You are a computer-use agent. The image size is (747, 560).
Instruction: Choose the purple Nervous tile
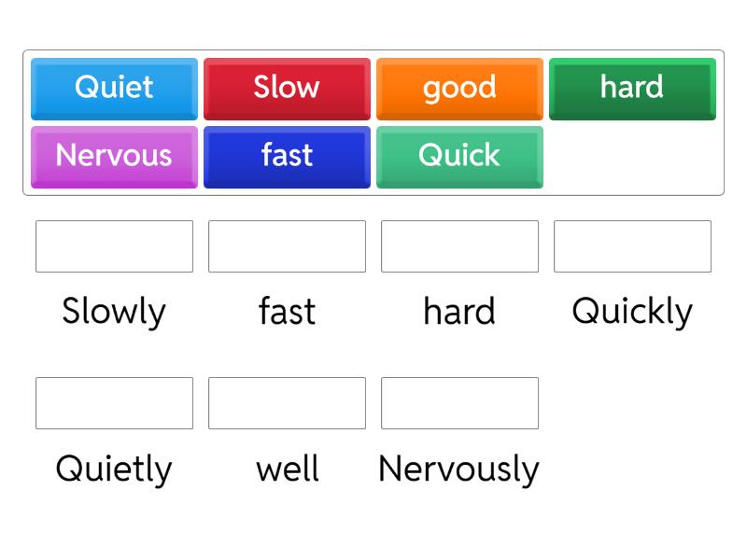click(114, 156)
